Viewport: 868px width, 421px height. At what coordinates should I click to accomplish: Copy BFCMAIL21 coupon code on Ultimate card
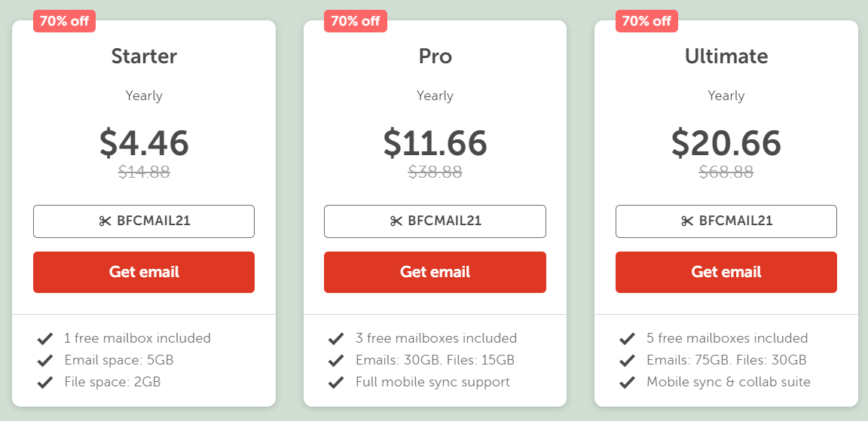click(x=726, y=221)
